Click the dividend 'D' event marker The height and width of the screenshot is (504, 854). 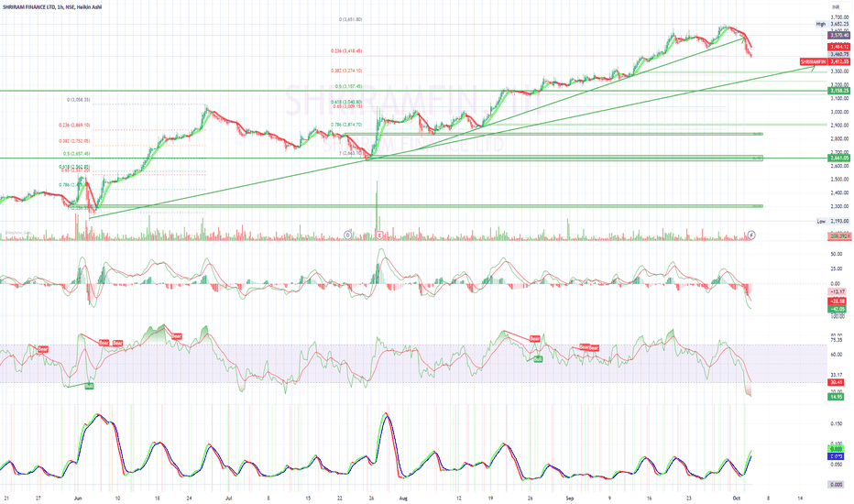coord(347,235)
